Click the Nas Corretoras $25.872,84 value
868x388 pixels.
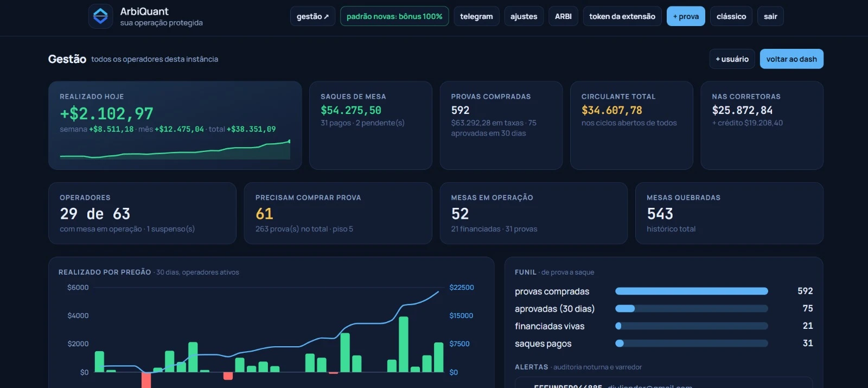(x=742, y=110)
